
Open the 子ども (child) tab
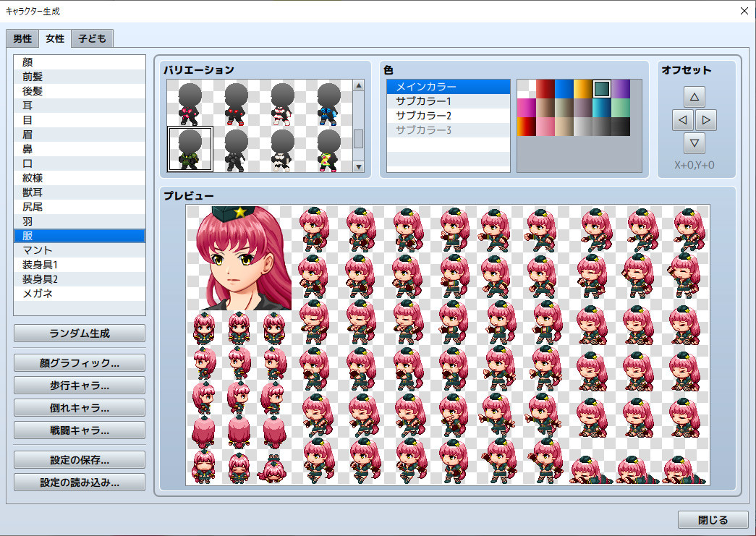(90, 38)
